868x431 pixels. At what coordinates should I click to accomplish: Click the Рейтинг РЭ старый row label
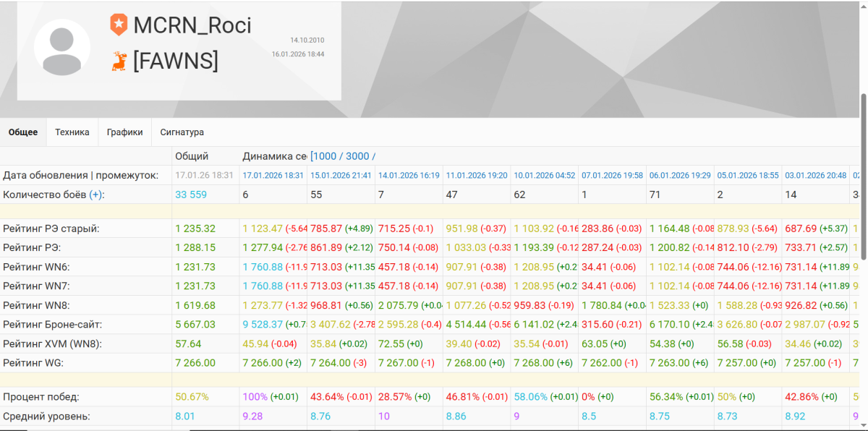tap(51, 229)
